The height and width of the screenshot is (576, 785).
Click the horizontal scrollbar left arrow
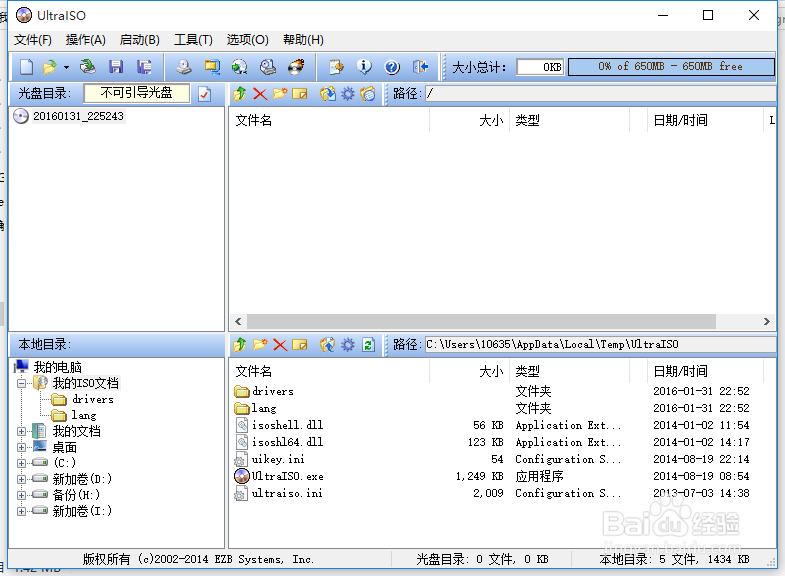238,321
